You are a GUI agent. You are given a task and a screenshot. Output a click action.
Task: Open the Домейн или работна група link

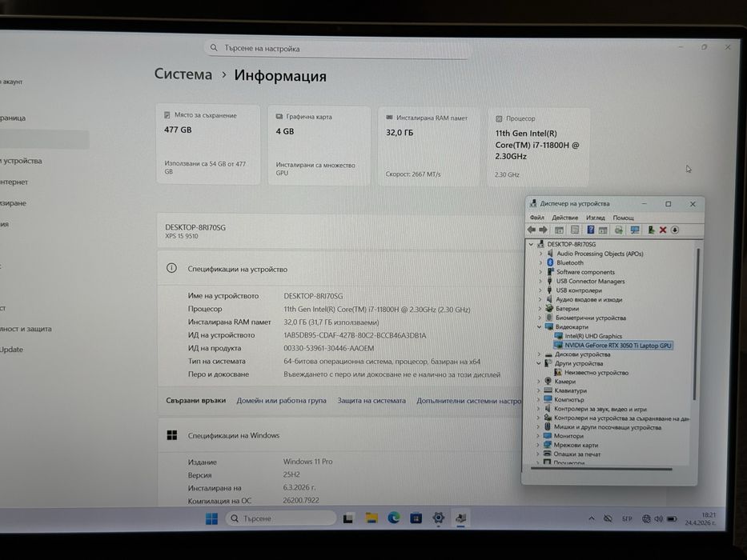click(x=282, y=401)
